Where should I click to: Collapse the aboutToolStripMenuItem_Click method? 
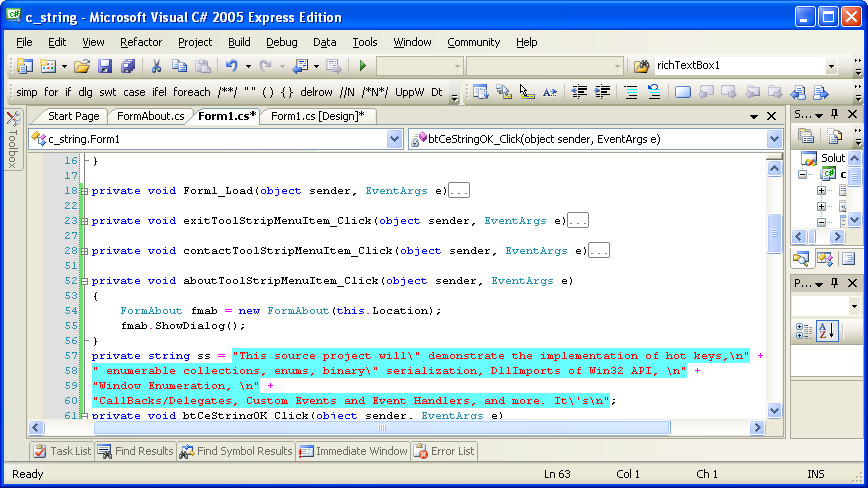pos(84,281)
